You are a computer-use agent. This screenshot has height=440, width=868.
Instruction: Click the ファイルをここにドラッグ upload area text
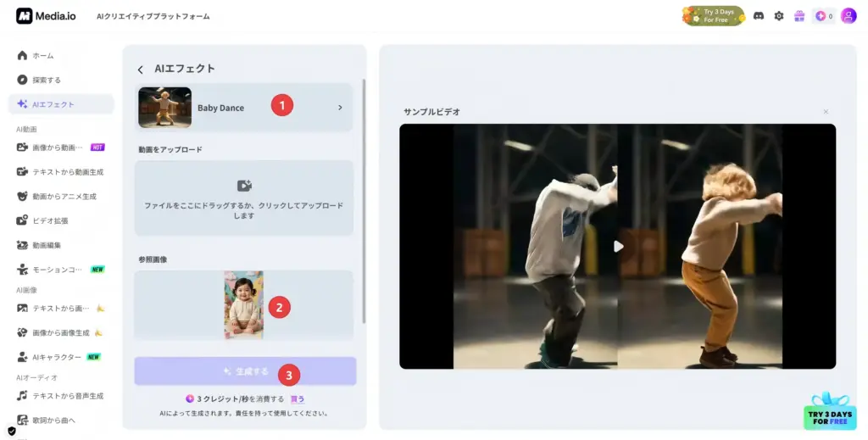point(243,210)
